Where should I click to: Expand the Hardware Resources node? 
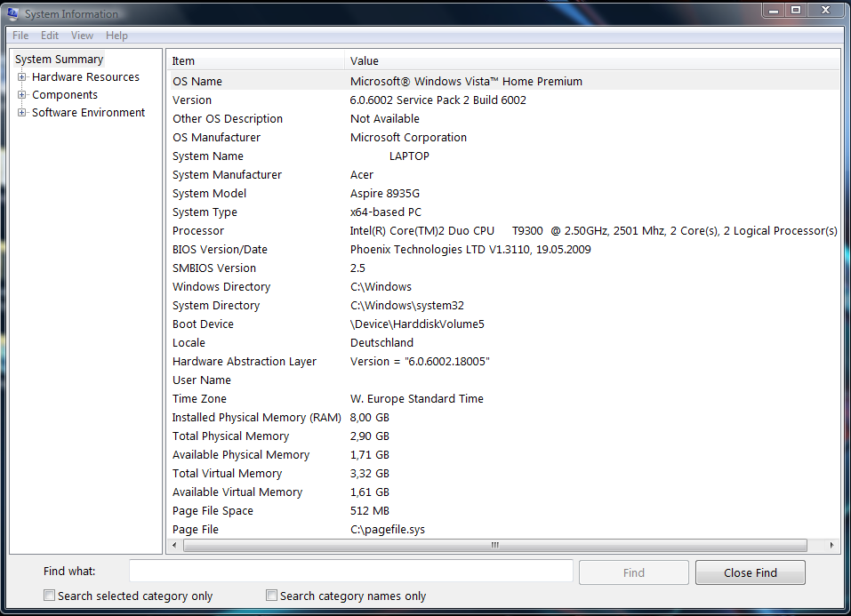pos(21,77)
